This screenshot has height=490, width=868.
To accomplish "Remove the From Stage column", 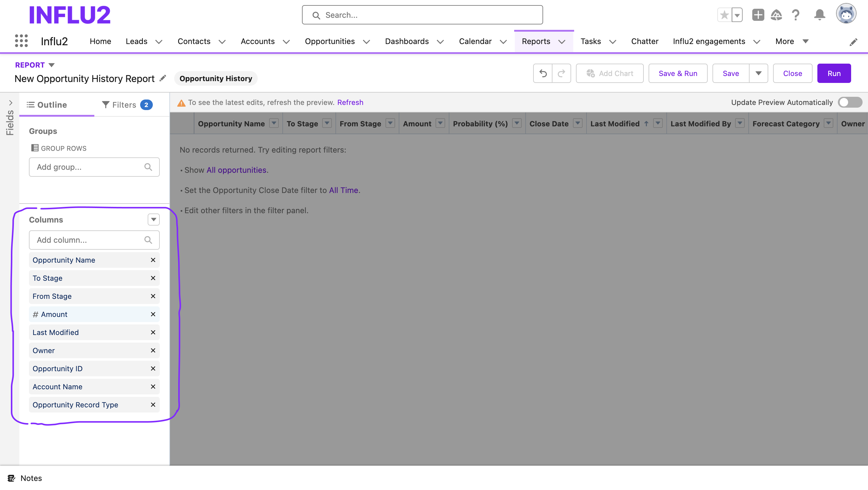I will coord(153,296).
